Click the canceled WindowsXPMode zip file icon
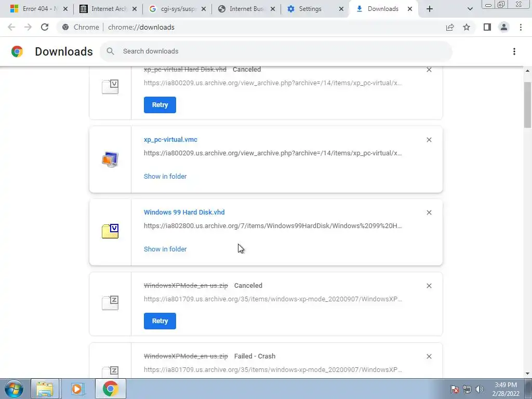This screenshot has height=399, width=532. coord(110,303)
